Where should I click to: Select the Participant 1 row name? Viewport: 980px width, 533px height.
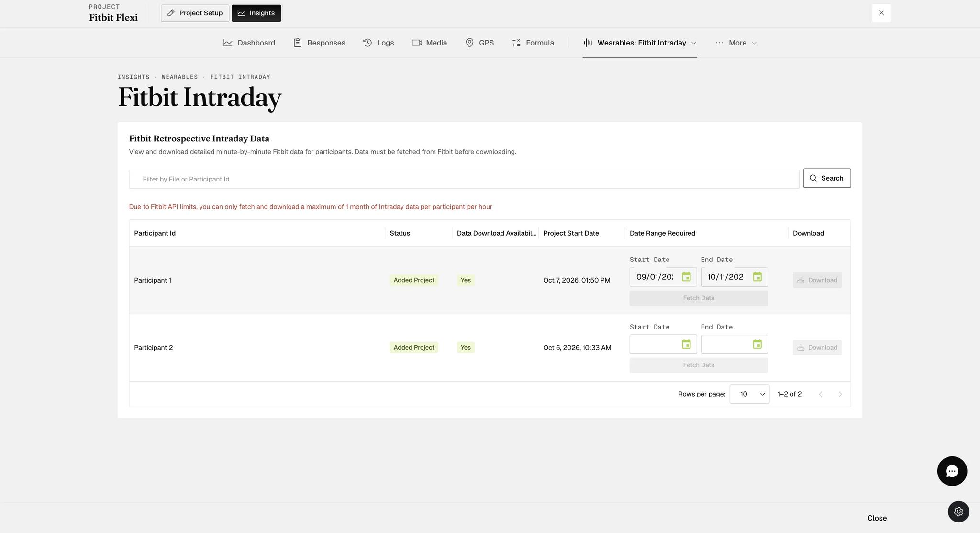153,280
